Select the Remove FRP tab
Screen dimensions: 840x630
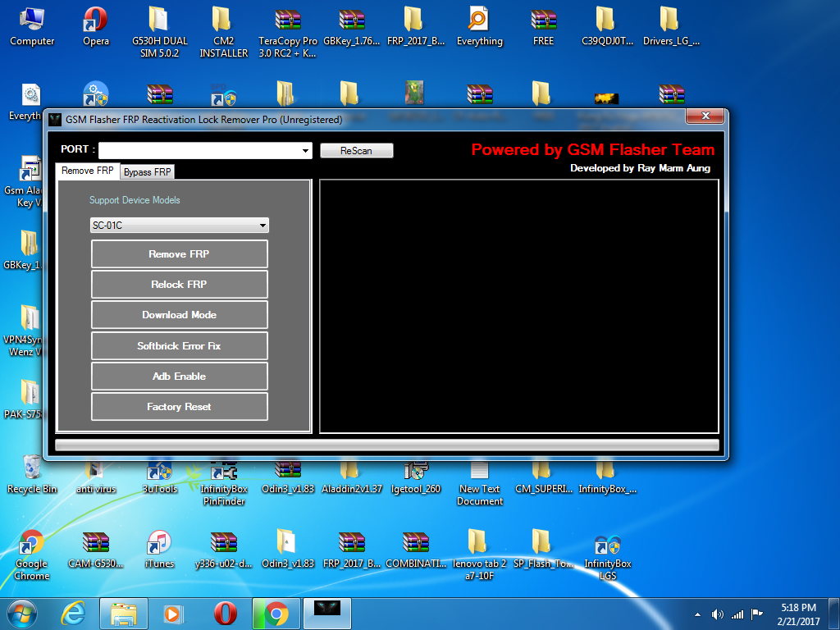(x=88, y=171)
